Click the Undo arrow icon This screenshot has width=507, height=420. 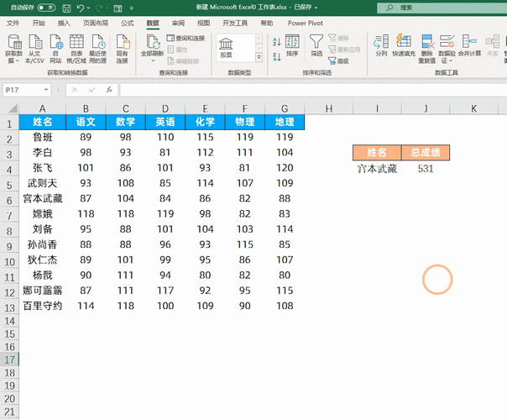81,8
